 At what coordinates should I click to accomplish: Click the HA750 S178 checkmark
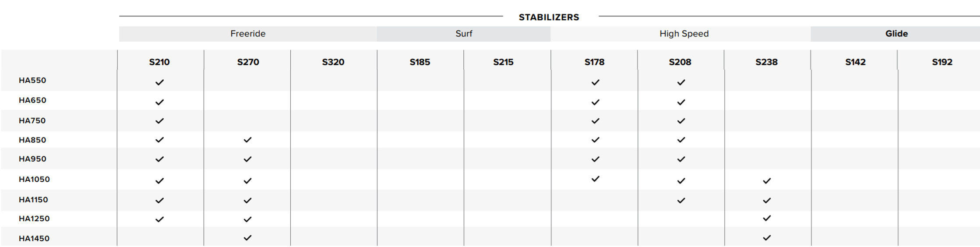point(595,121)
